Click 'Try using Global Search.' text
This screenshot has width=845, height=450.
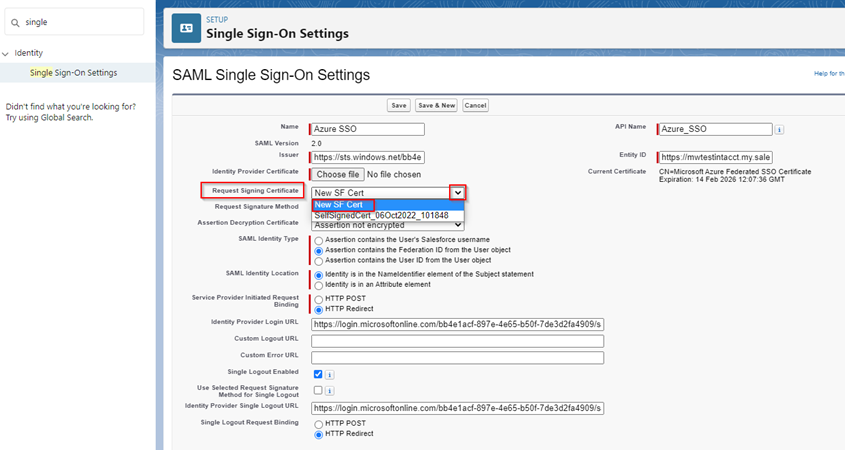click(x=49, y=117)
